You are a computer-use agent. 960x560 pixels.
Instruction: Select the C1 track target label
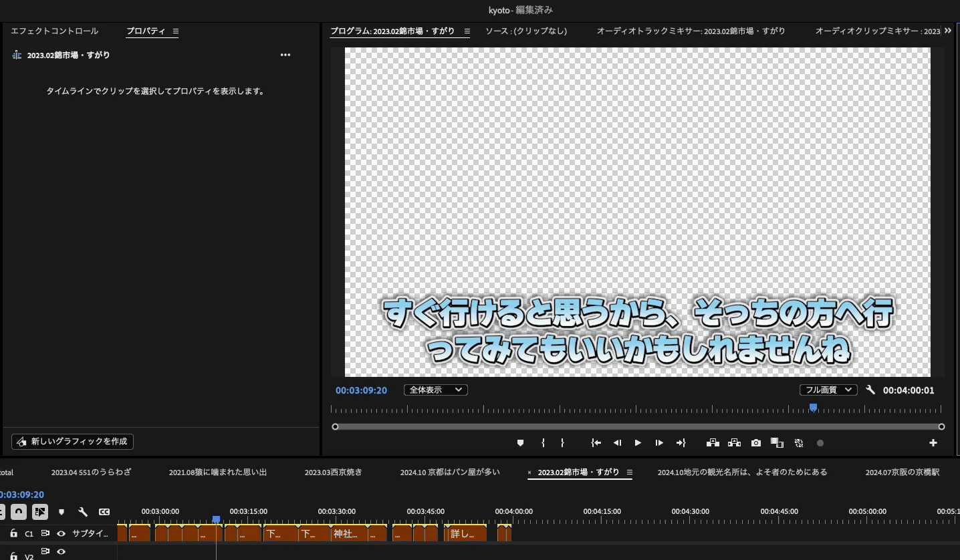click(x=29, y=534)
